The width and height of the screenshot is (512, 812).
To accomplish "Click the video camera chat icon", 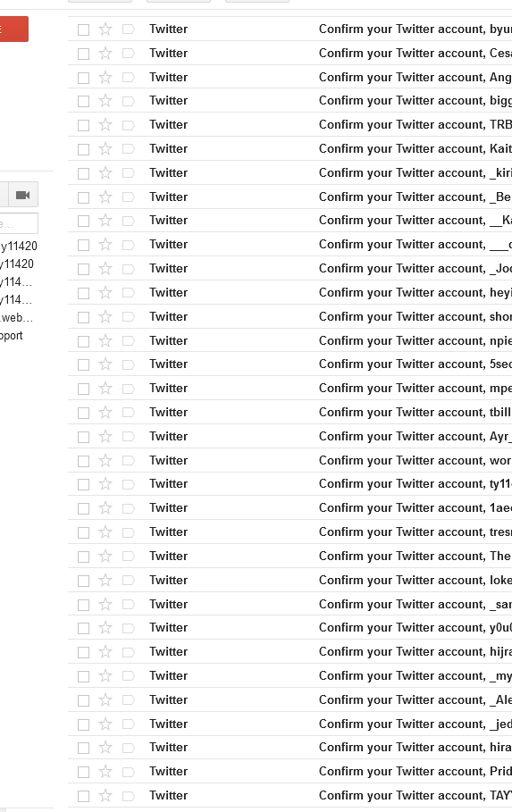I will coord(23,195).
